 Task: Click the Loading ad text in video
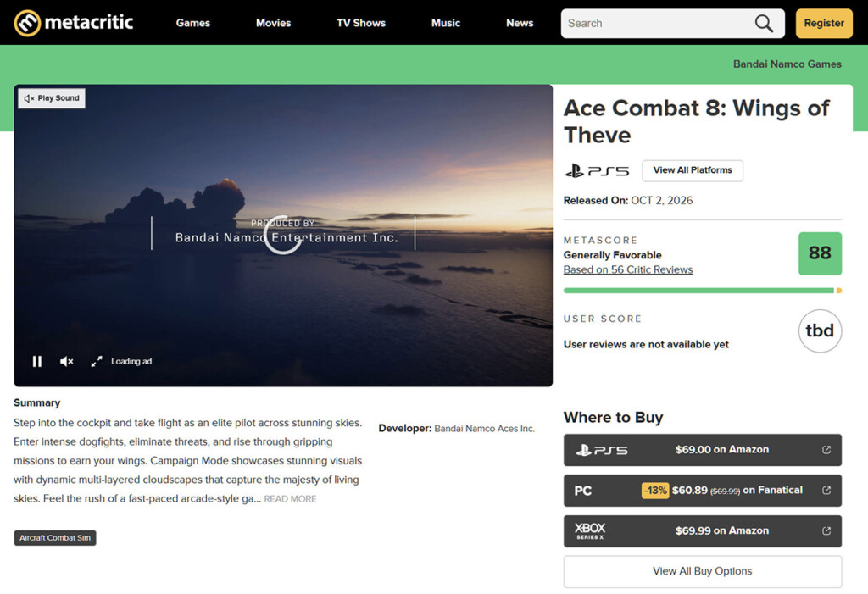coord(131,362)
